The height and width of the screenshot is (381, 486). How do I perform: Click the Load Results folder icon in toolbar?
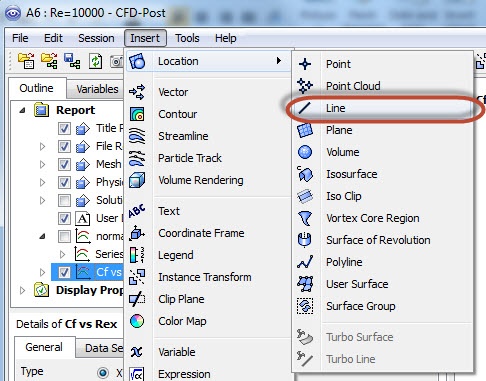click(x=26, y=61)
